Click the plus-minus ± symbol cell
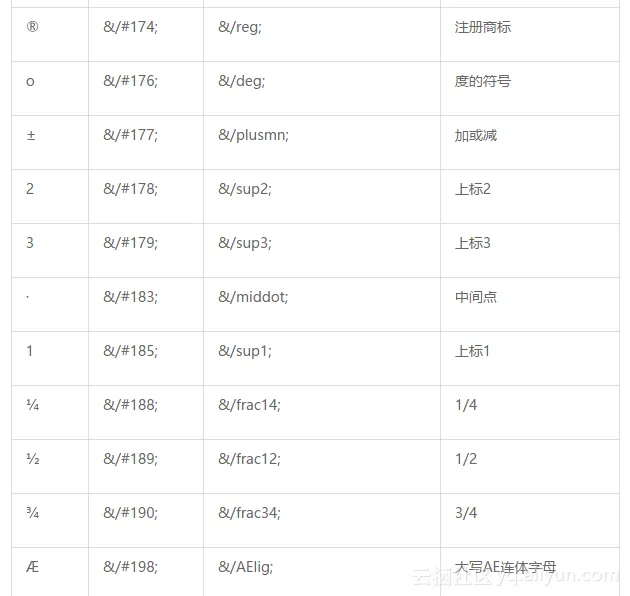Viewport: 630px width, 596px height. 30,135
